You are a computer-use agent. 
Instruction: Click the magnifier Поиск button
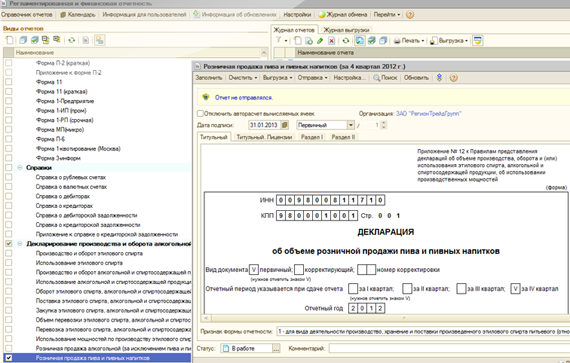(x=385, y=78)
